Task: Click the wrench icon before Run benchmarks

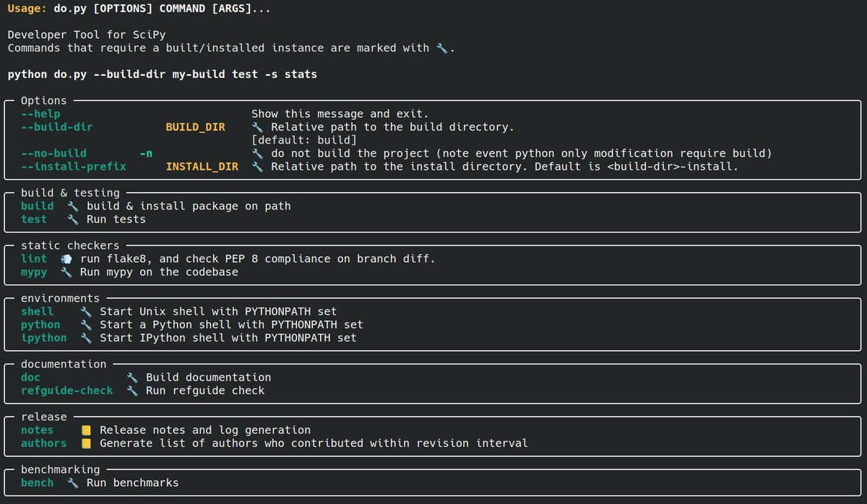Action: click(72, 483)
